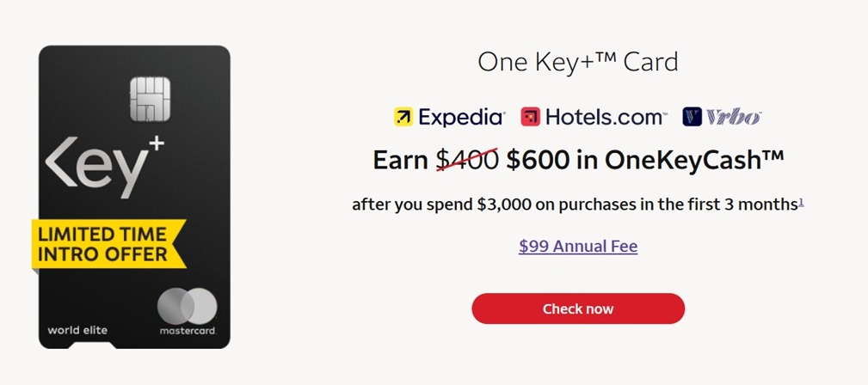Image resolution: width=868 pixels, height=385 pixels.
Task: Click the Mastercard logo on the card
Action: [188, 305]
